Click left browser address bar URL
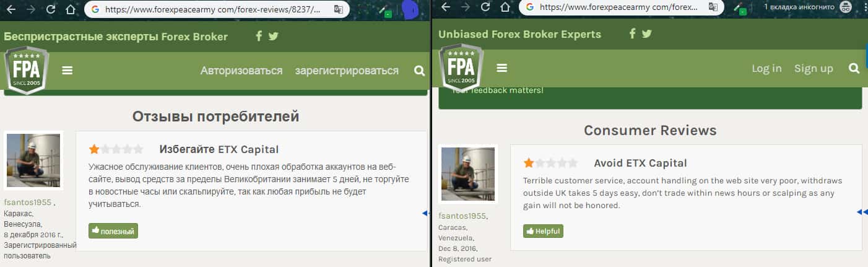This screenshot has height=267, width=868. (214, 9)
